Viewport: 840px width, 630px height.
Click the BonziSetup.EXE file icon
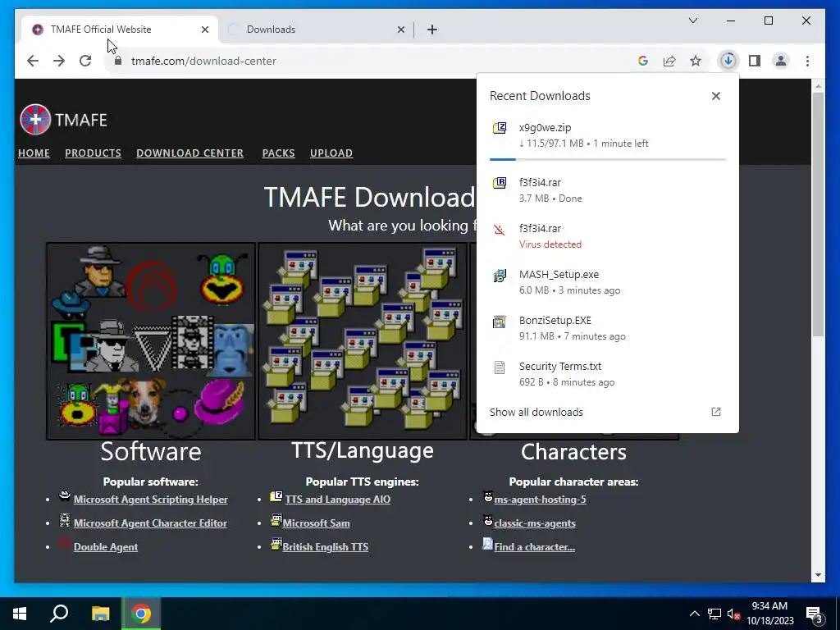tap(500, 322)
